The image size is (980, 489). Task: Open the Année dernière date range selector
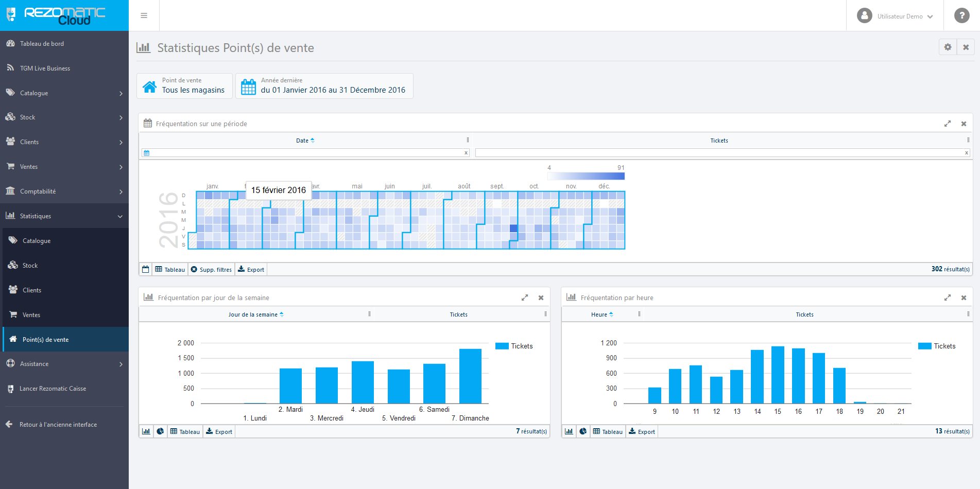point(324,85)
